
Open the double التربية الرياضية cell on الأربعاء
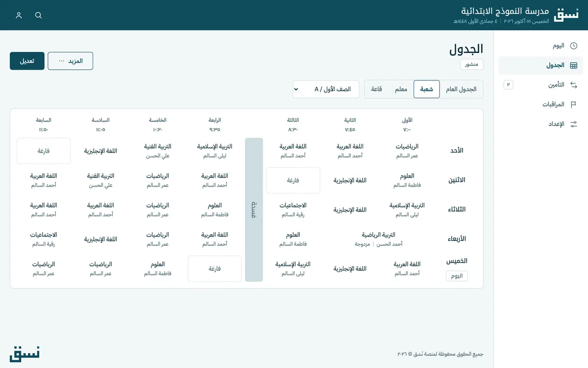378,239
